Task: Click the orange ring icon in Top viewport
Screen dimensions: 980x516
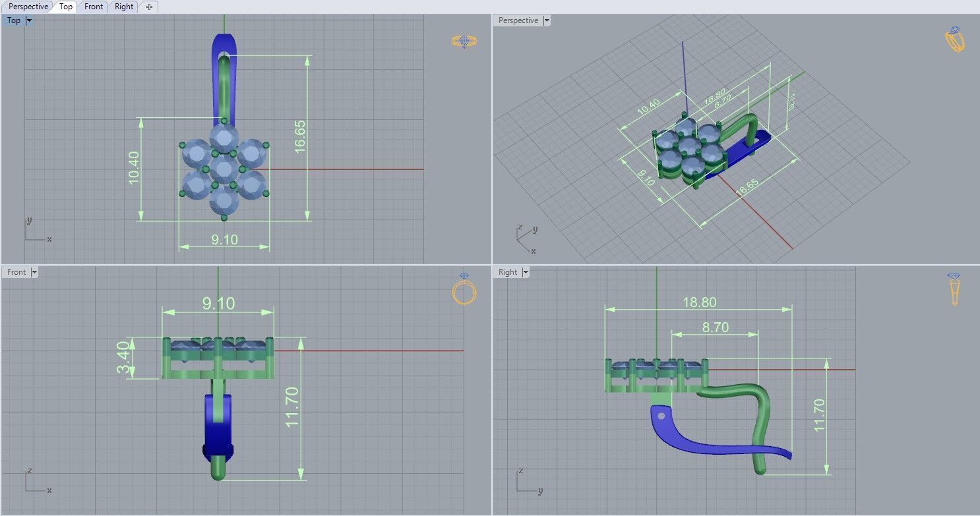Action: click(464, 41)
